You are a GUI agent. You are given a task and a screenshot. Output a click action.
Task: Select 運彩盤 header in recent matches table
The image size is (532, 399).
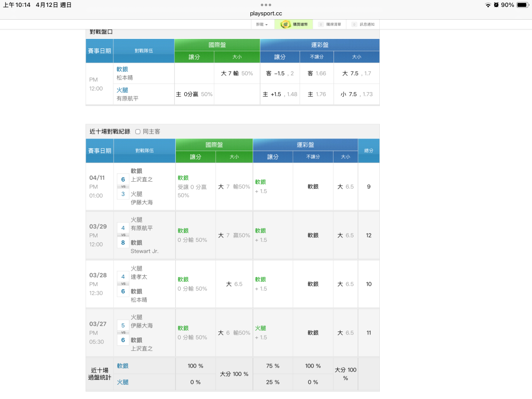[305, 145]
